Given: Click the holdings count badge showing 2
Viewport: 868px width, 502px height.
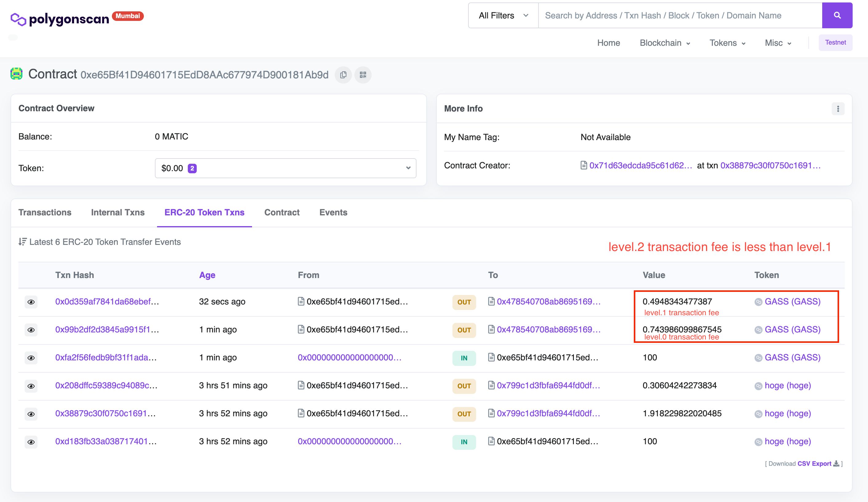Looking at the screenshot, I should pyautogui.click(x=192, y=168).
